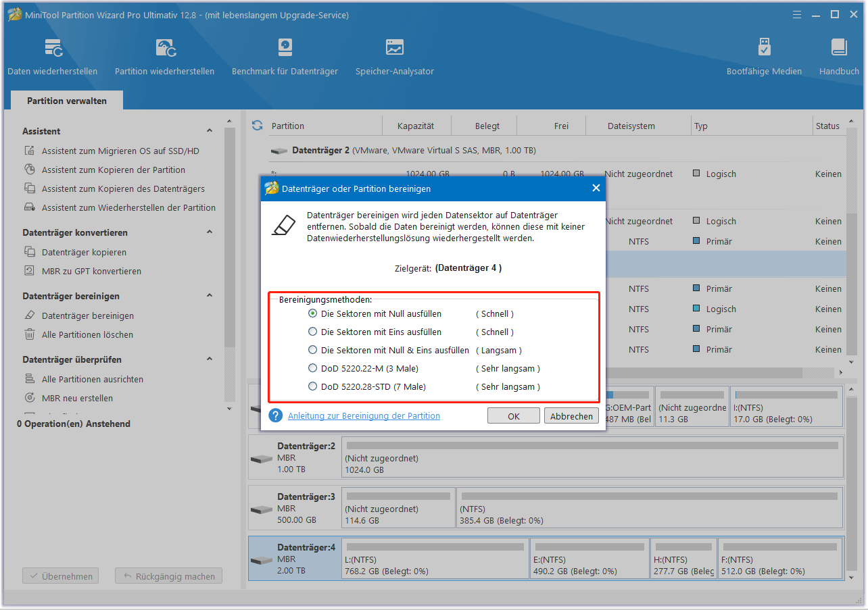Sort by Typ column header

[752, 126]
